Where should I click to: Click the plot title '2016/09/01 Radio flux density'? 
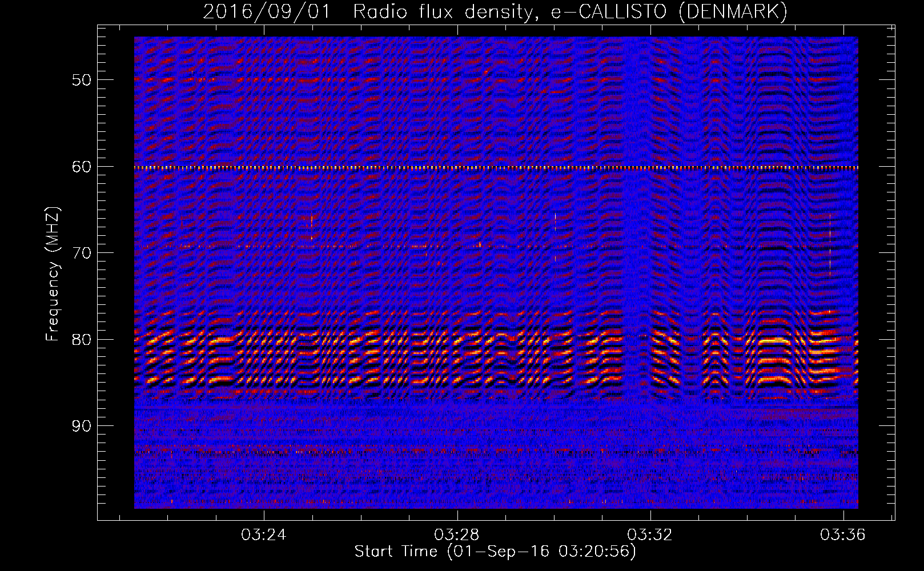pos(495,12)
